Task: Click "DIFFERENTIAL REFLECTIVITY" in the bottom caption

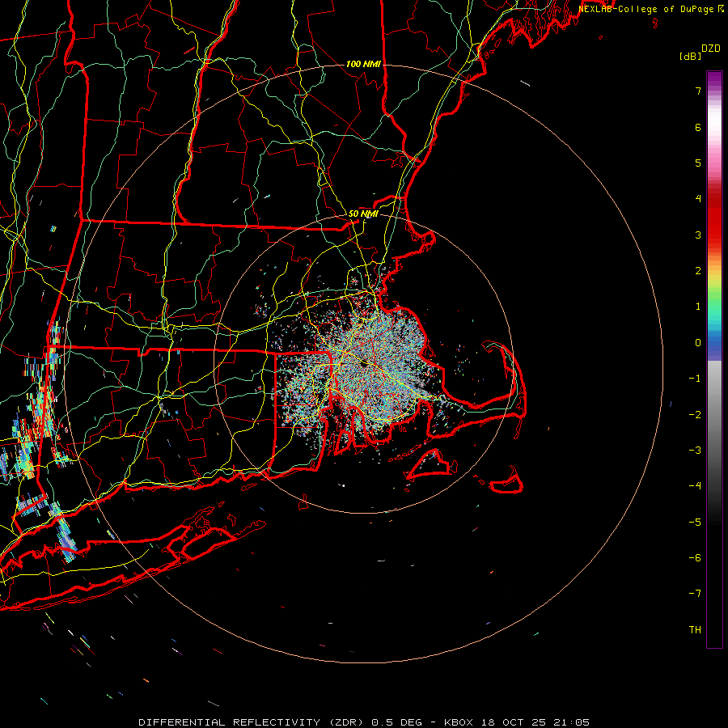Action: pyautogui.click(x=230, y=722)
